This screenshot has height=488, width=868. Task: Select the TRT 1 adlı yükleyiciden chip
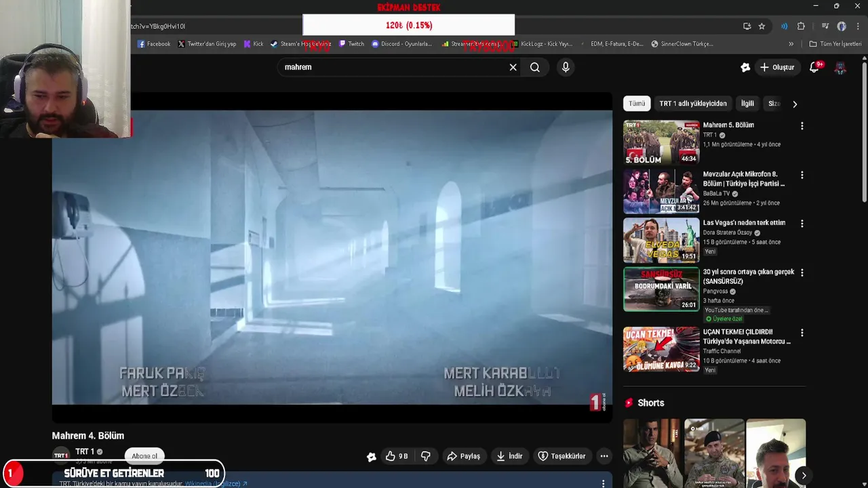click(x=693, y=104)
